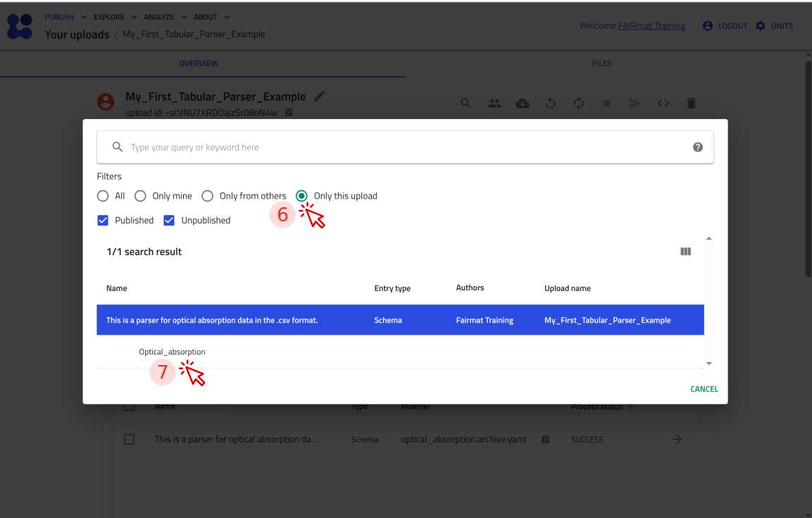The image size is (812, 518).
Task: Click the manage members people icon
Action: (494, 104)
